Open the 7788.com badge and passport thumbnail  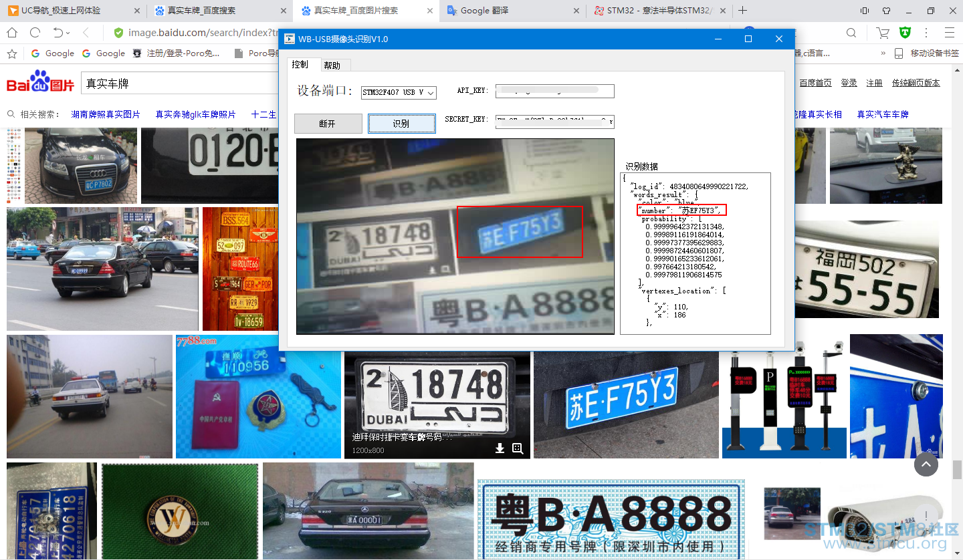point(258,396)
